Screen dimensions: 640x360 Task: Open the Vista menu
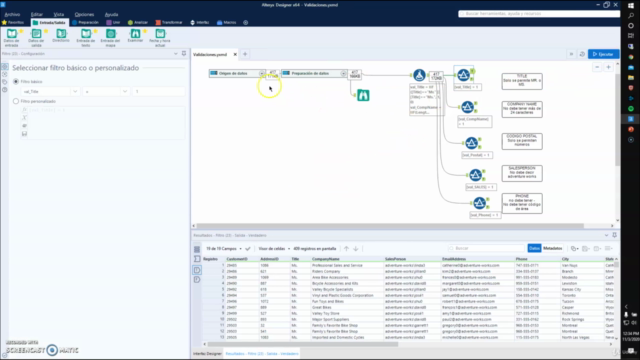[59, 14]
